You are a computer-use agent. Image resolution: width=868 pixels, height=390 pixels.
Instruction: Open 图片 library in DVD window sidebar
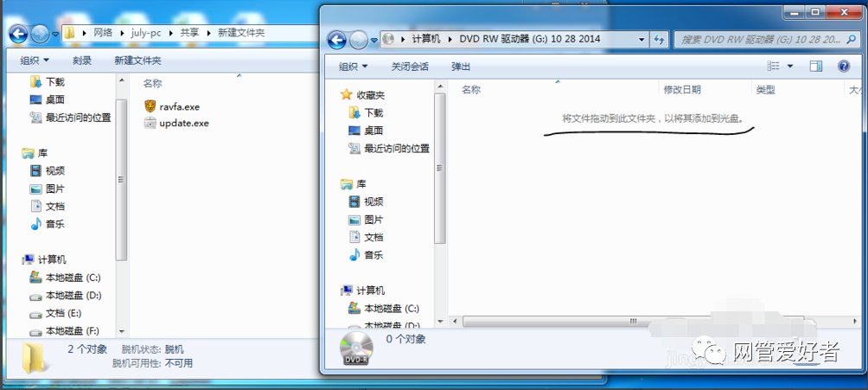[x=366, y=220]
